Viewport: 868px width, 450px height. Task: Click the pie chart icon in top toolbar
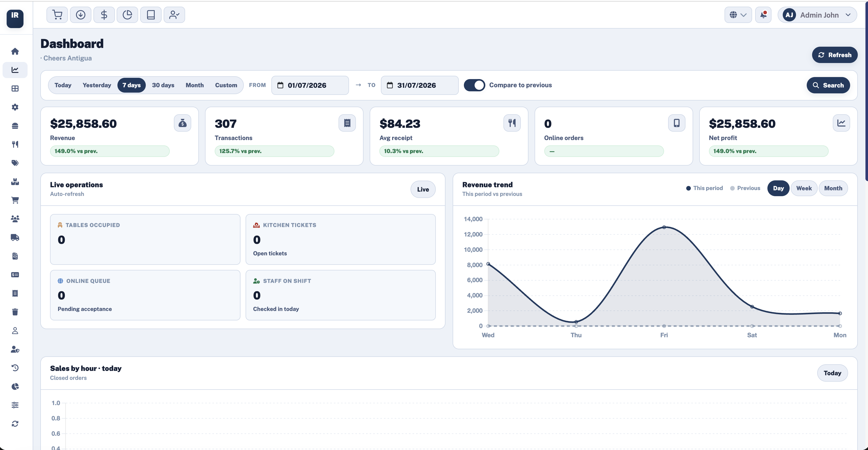coord(127,15)
